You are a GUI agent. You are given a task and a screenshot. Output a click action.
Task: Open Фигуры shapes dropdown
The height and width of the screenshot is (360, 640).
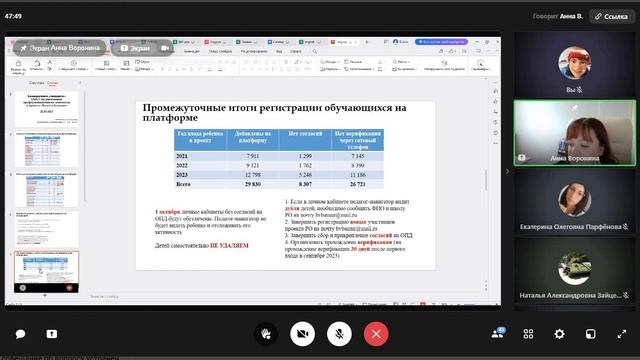point(330,62)
